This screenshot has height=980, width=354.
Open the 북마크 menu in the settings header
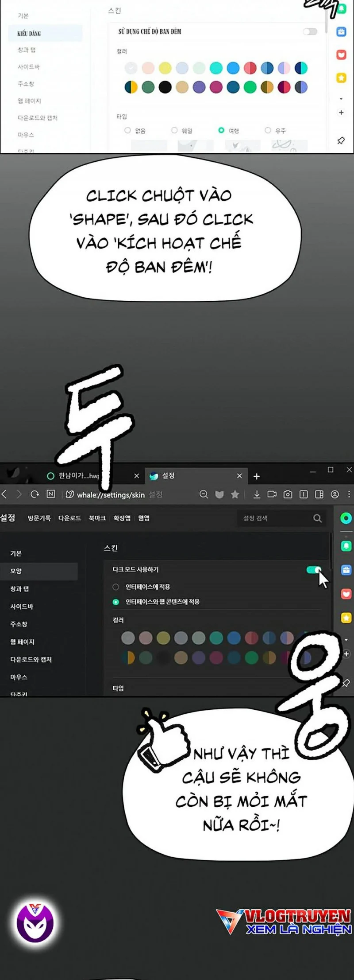click(x=97, y=518)
